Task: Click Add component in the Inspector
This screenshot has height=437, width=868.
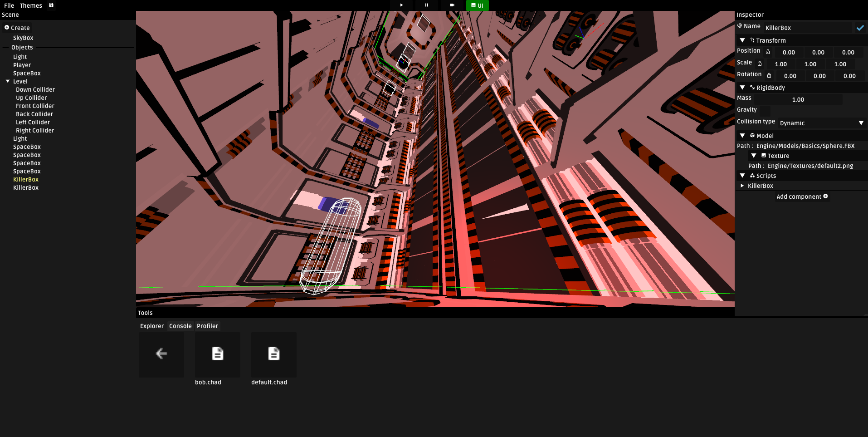Action: (x=802, y=196)
